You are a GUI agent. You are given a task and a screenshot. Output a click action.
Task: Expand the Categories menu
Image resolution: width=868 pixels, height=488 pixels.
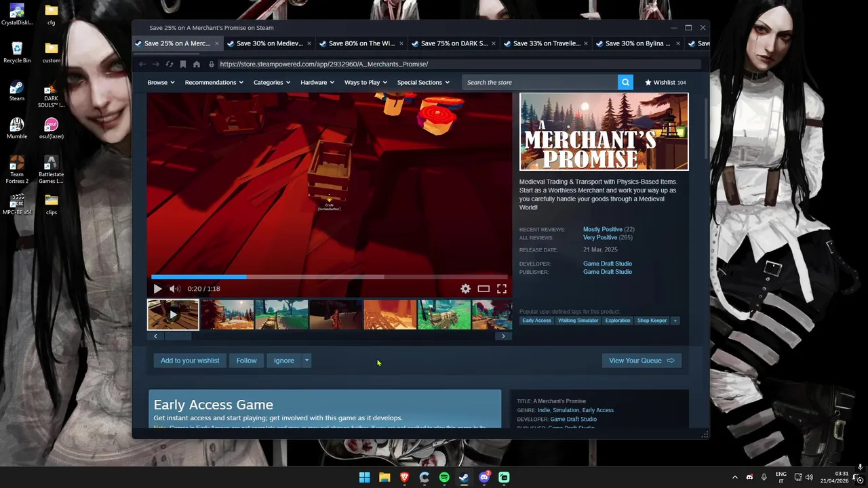[272, 82]
